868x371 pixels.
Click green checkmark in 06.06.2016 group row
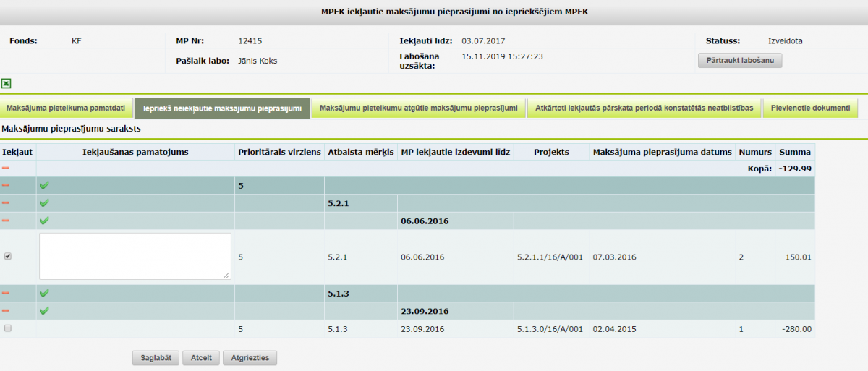(x=44, y=221)
